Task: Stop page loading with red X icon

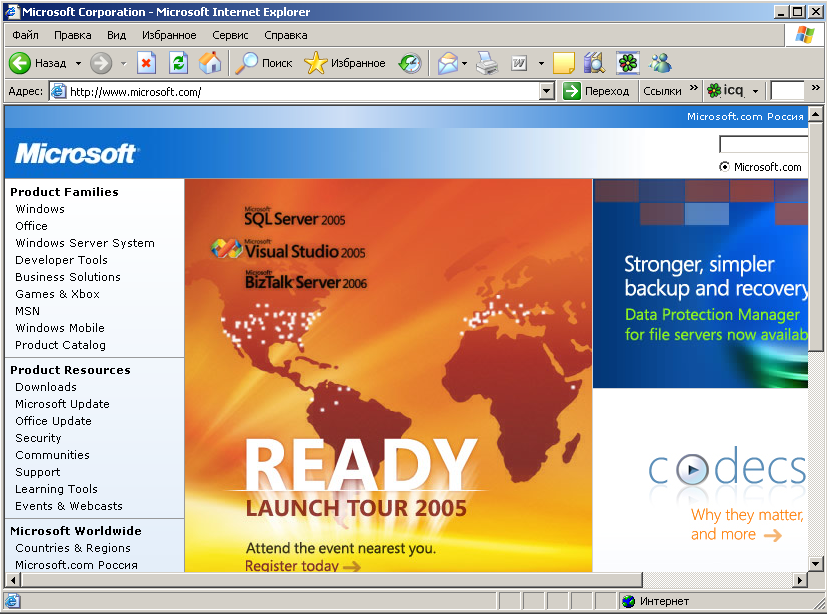Action: 146,63
